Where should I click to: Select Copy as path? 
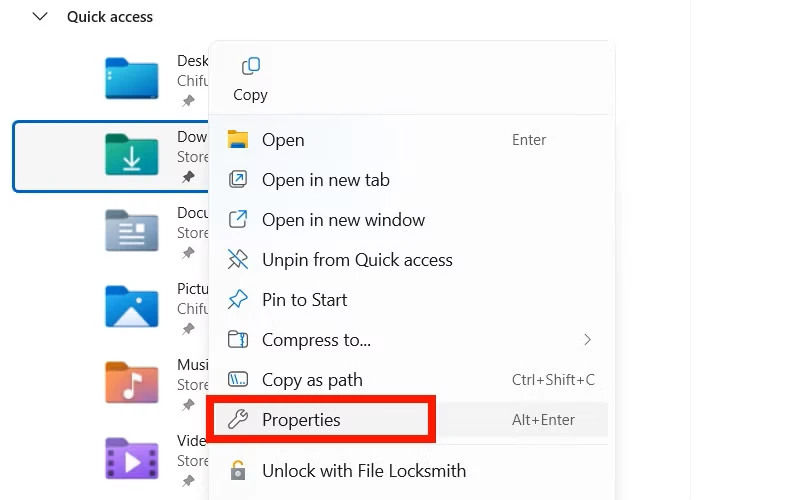coord(312,380)
